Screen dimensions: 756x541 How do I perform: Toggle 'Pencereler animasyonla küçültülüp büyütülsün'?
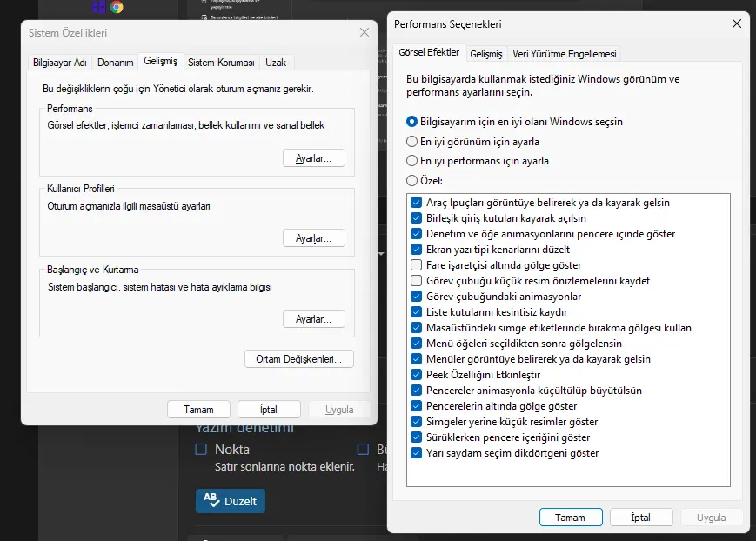point(416,391)
